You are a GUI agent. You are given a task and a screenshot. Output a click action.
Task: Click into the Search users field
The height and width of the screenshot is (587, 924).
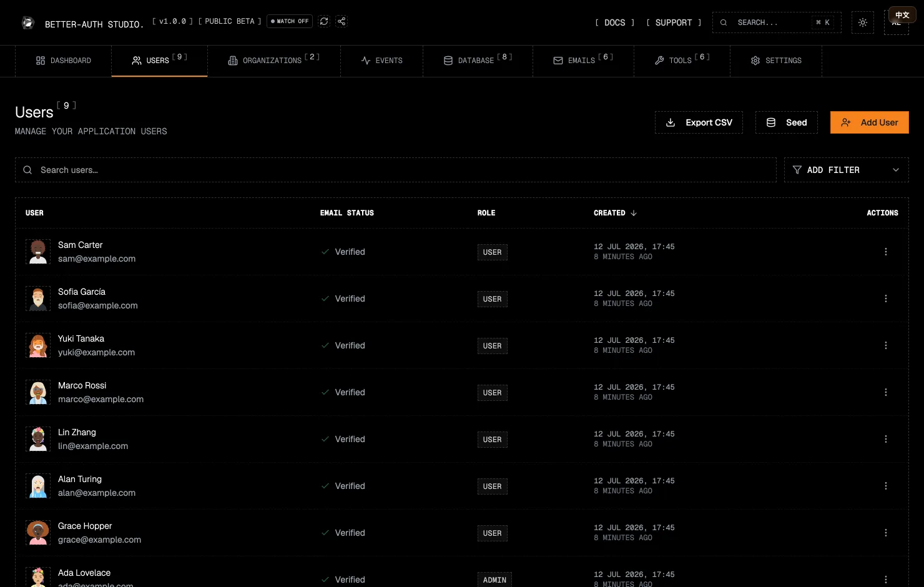pos(396,170)
